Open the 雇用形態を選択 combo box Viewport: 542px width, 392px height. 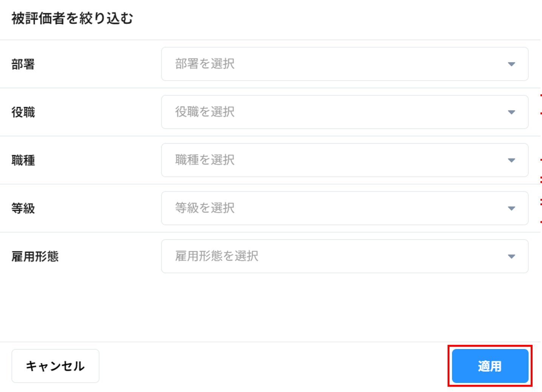click(332, 257)
